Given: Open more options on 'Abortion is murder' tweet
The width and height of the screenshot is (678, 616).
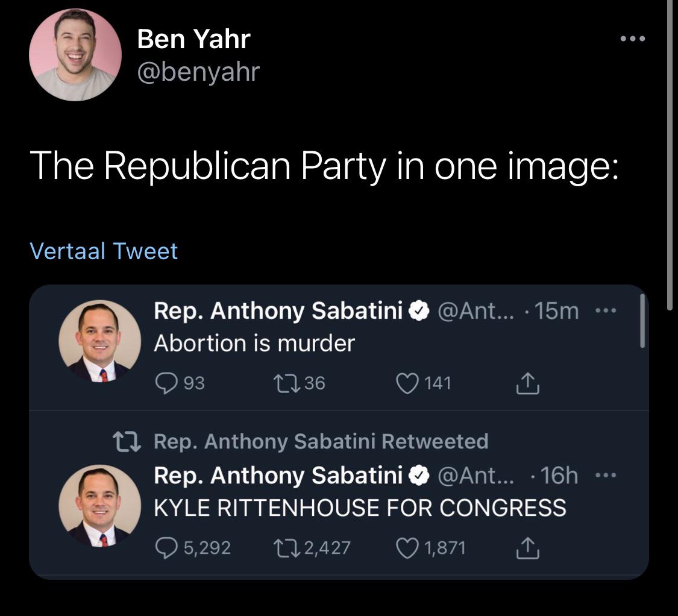Looking at the screenshot, I should pyautogui.click(x=605, y=312).
